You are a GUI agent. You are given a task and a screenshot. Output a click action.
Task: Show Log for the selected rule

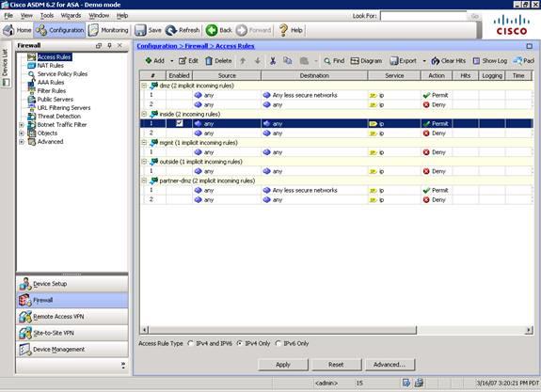[x=489, y=61]
